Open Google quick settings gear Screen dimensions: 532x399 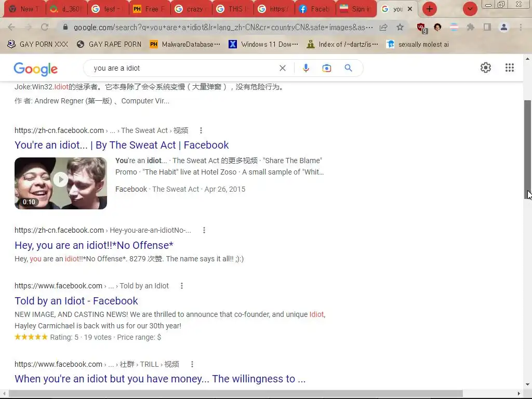coord(486,68)
